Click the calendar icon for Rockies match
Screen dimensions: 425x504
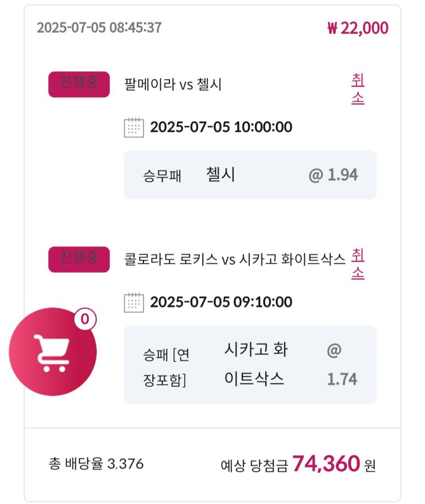point(134,302)
